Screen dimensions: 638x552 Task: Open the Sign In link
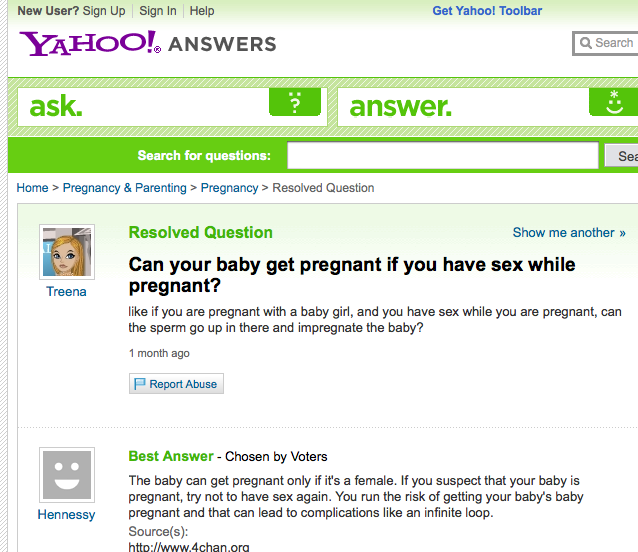[158, 11]
